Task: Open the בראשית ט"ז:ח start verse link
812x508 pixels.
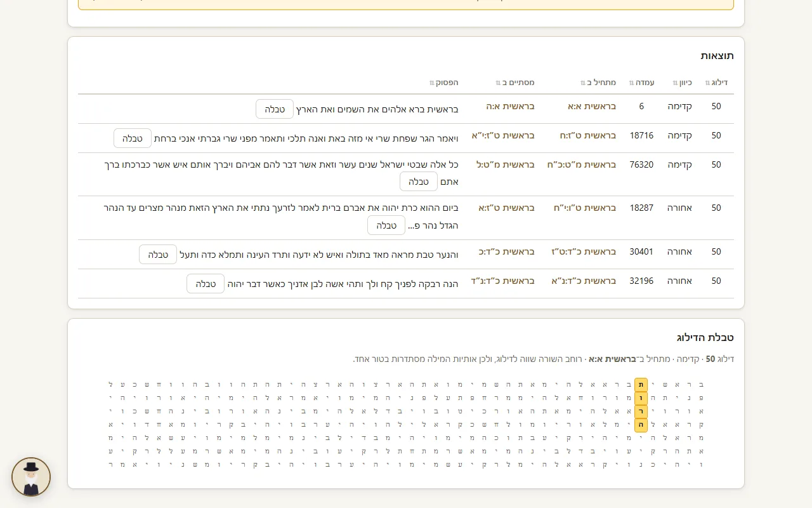Action: (x=588, y=136)
